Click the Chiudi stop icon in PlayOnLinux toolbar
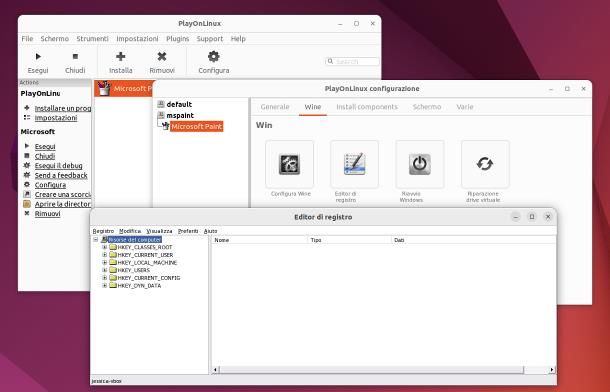 75,57
